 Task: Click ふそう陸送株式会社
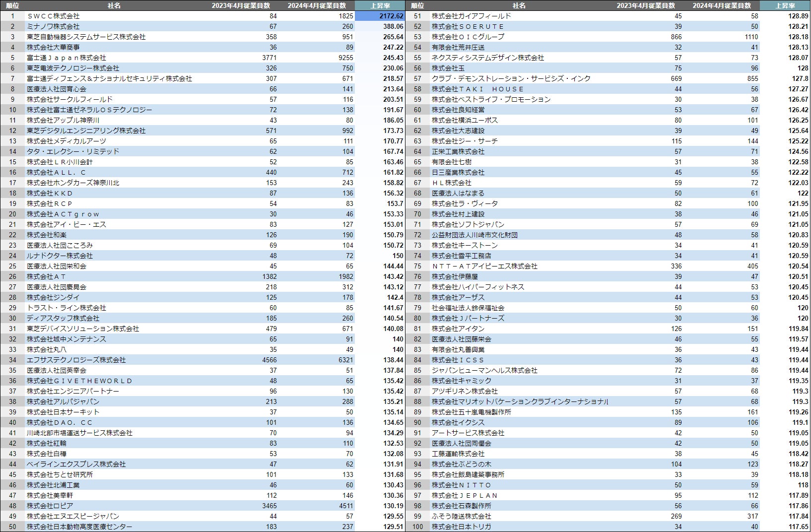tap(462, 516)
